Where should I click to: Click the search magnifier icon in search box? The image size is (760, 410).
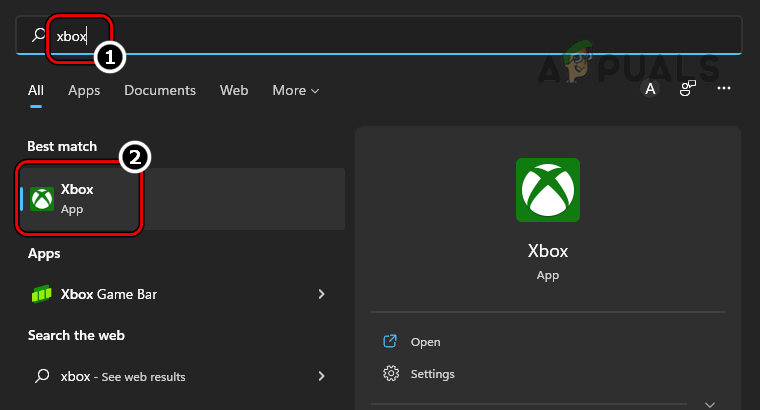pos(38,36)
